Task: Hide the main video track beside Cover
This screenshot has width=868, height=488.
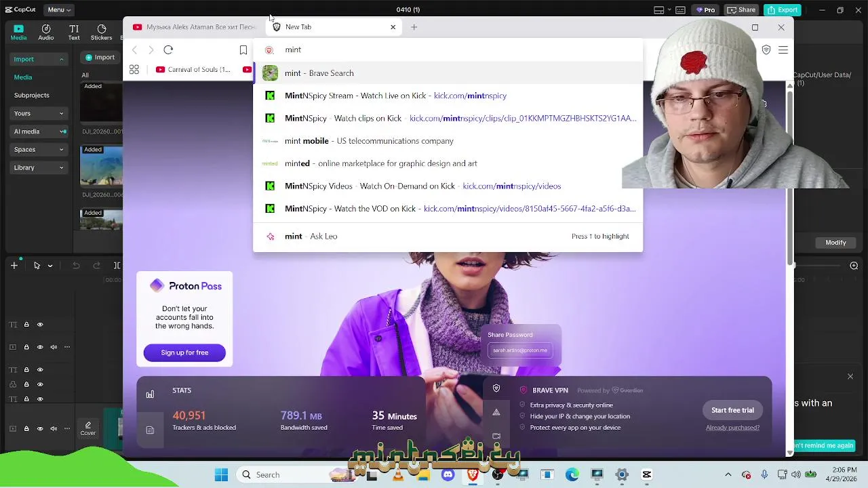Action: coord(39,428)
